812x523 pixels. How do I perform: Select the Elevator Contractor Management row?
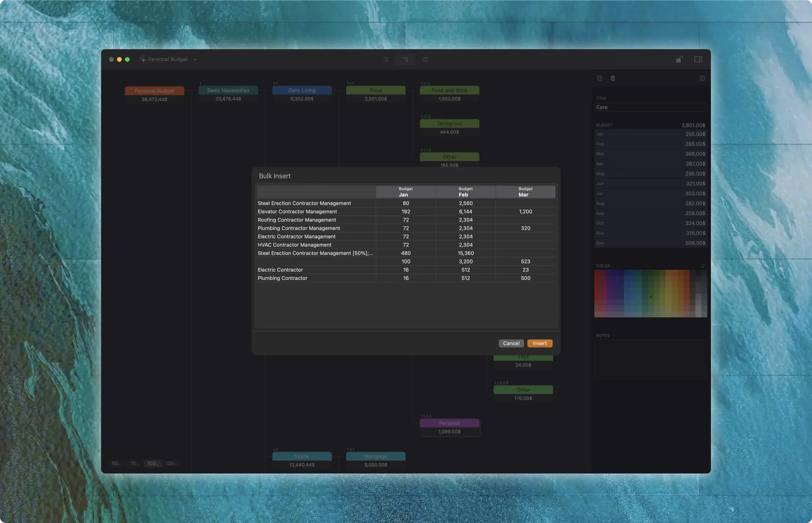[297, 212]
